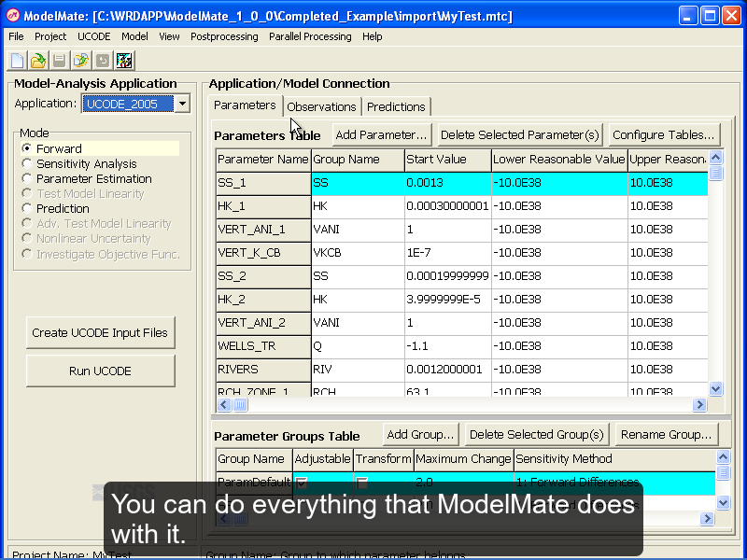Select the Nonlinear Uncertainty radio button
The image size is (747, 560).
[x=27, y=238]
